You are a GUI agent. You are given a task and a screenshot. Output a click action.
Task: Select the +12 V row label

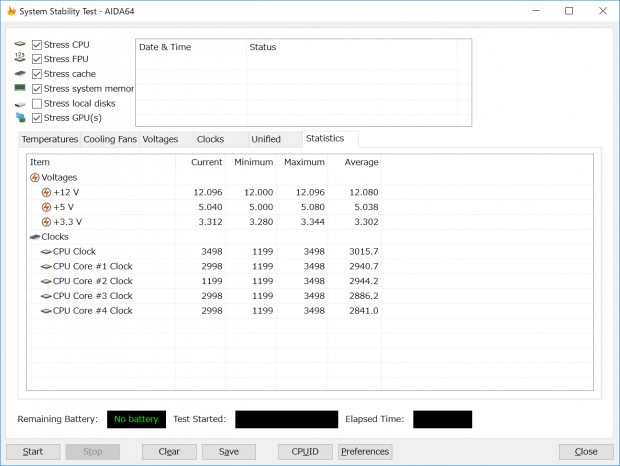click(x=66, y=192)
